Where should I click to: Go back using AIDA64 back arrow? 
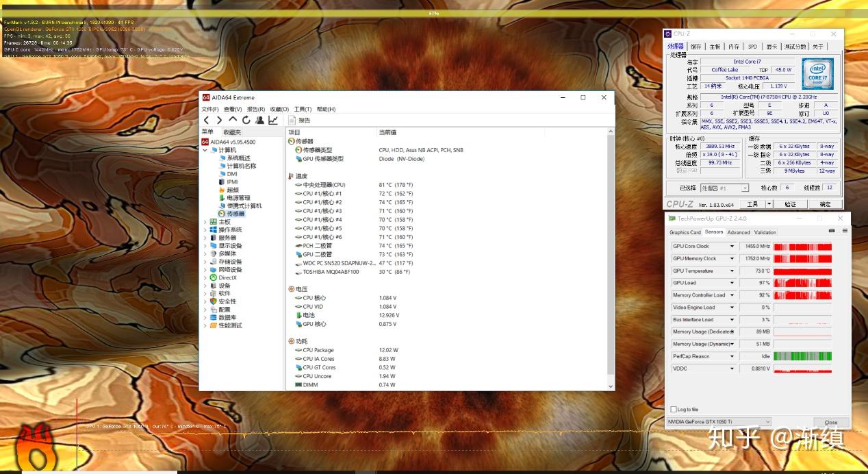(x=206, y=120)
